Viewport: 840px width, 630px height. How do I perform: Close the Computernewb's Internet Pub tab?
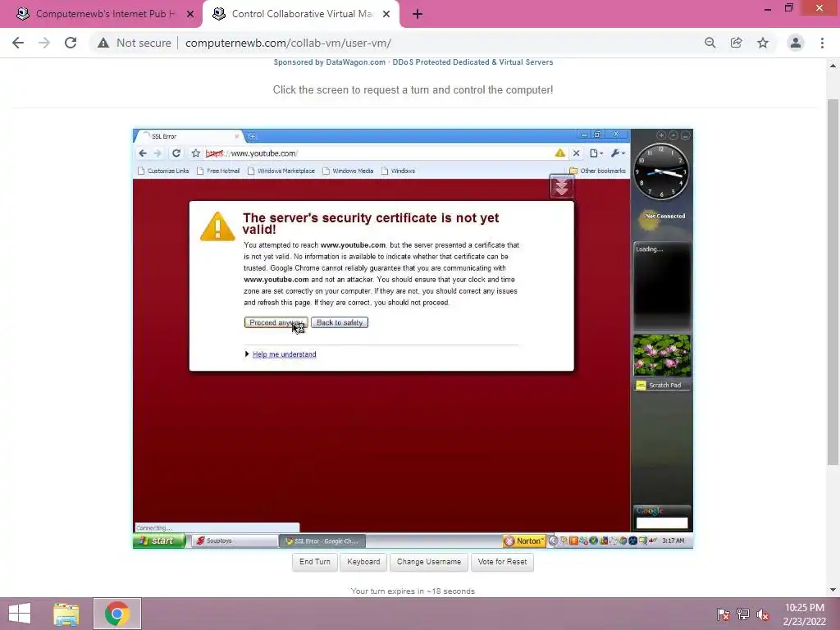pyautogui.click(x=190, y=15)
